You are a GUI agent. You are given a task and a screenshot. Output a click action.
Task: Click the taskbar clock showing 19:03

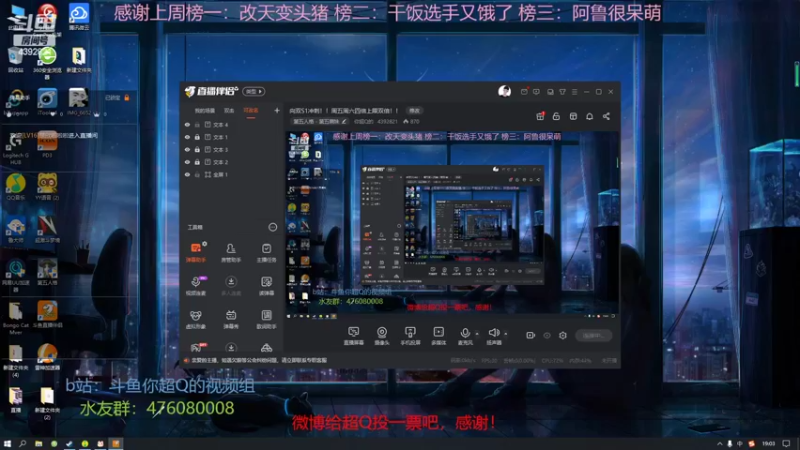click(x=768, y=444)
